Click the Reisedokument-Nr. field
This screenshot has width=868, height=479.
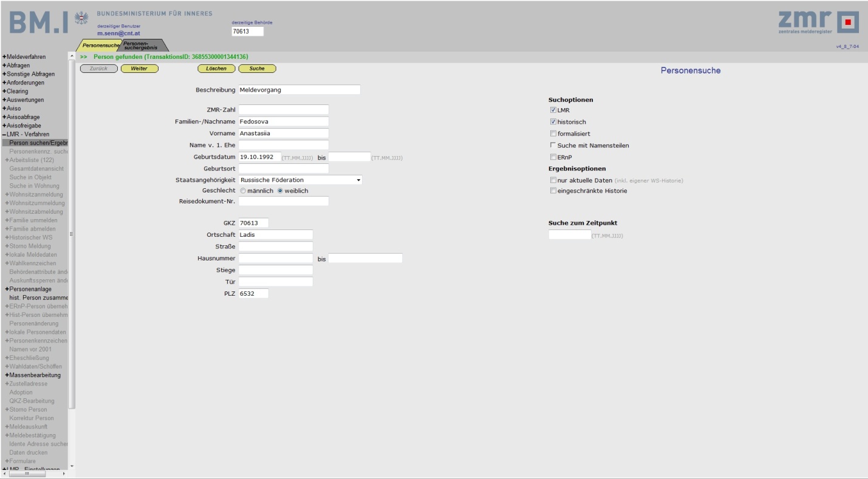284,201
